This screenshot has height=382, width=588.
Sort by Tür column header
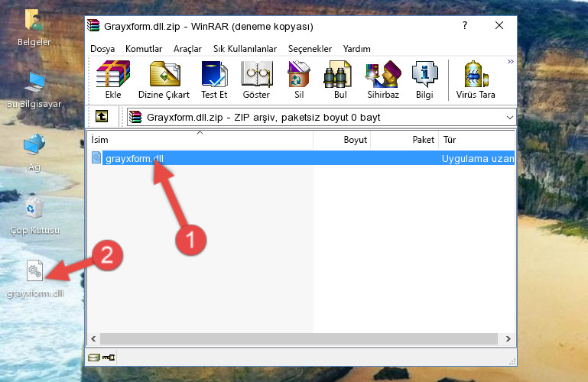476,140
